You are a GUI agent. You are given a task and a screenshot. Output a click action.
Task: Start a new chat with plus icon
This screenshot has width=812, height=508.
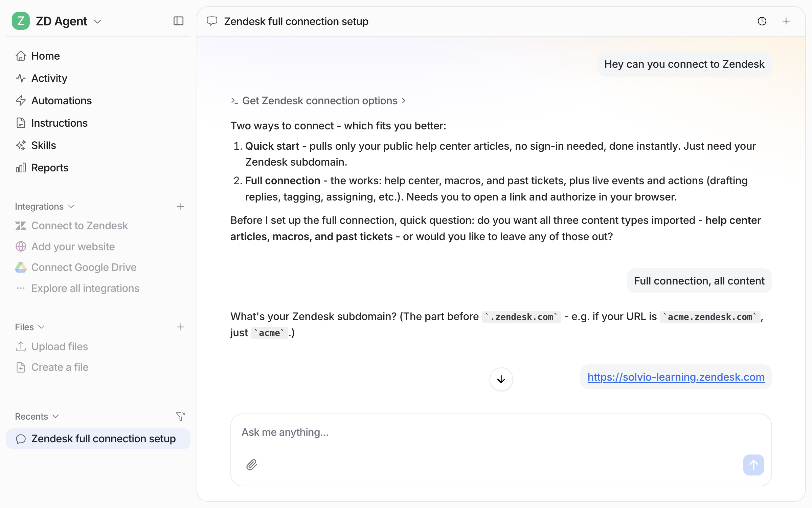(x=786, y=21)
